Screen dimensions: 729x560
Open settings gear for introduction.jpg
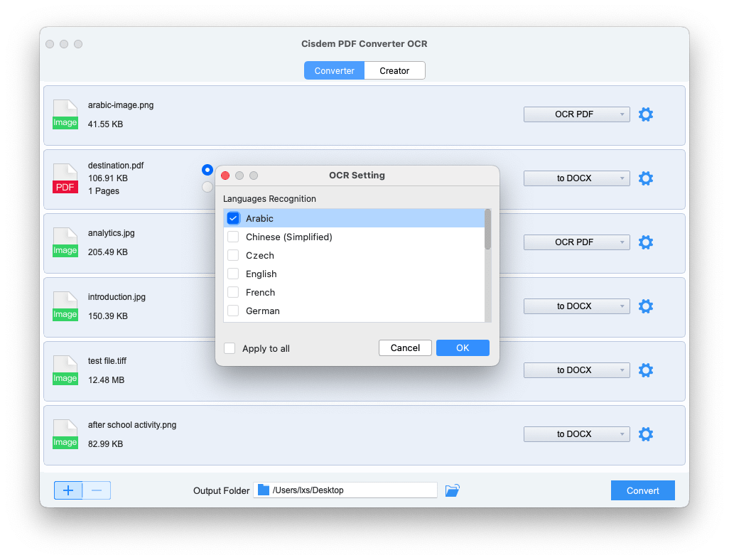click(645, 306)
